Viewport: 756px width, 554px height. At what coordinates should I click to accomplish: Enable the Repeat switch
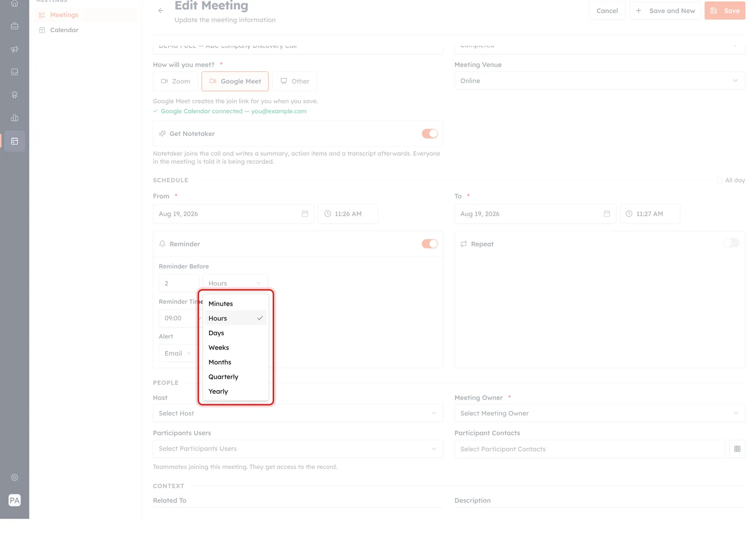[x=731, y=243]
